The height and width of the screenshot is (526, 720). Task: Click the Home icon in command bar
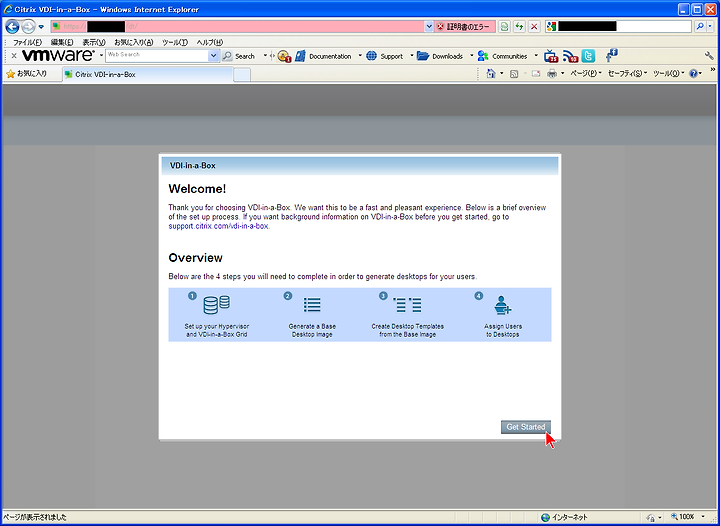pos(491,73)
